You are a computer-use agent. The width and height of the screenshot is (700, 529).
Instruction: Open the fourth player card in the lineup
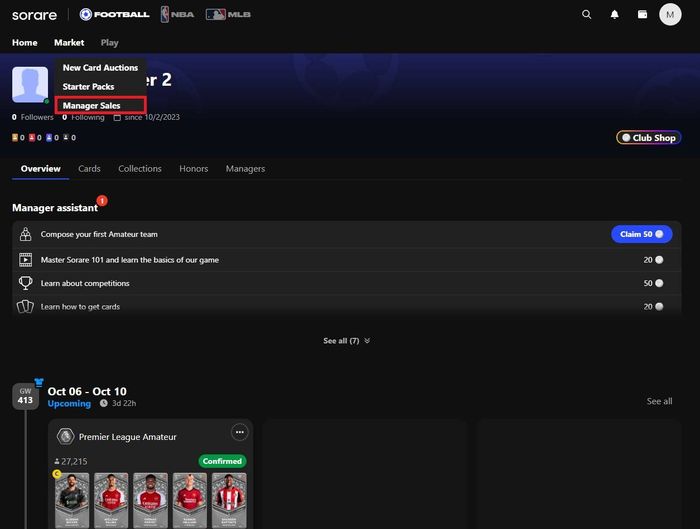[190, 500]
